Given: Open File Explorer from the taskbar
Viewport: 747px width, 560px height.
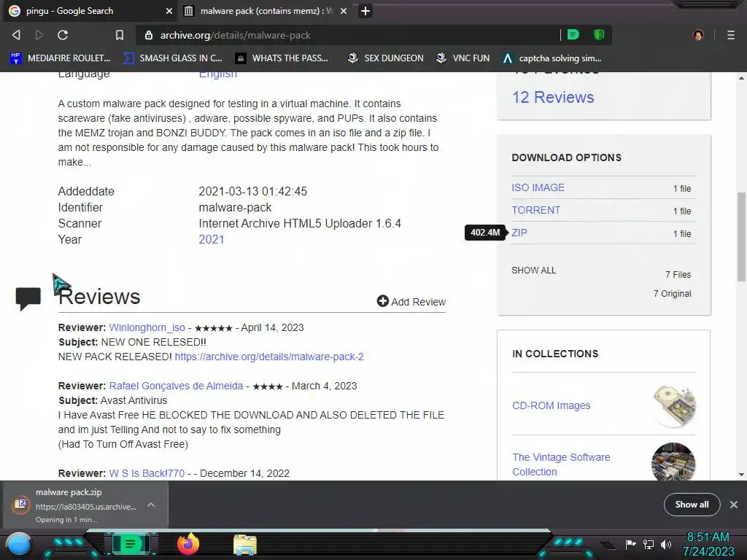Looking at the screenshot, I should (x=245, y=545).
